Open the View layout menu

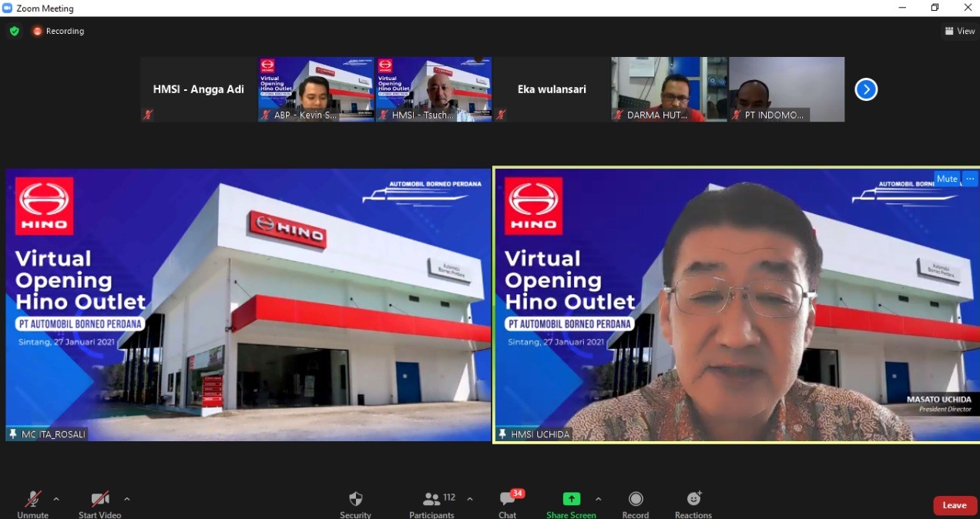[960, 31]
